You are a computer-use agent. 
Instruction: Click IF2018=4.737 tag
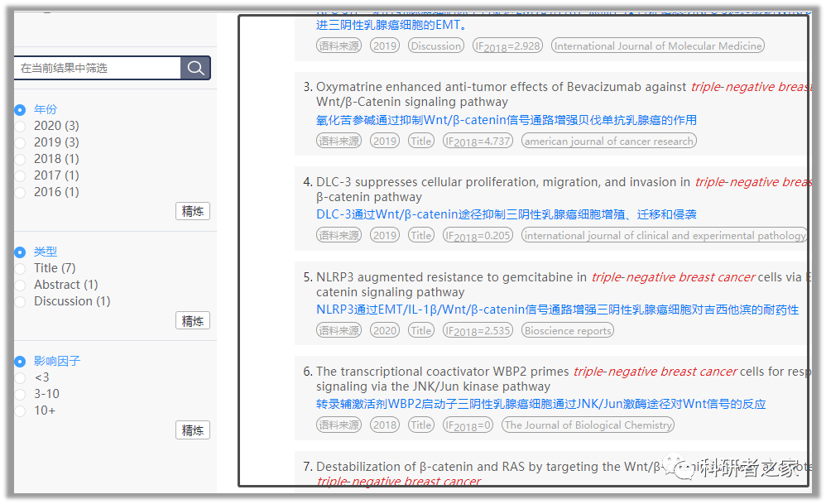tap(478, 142)
